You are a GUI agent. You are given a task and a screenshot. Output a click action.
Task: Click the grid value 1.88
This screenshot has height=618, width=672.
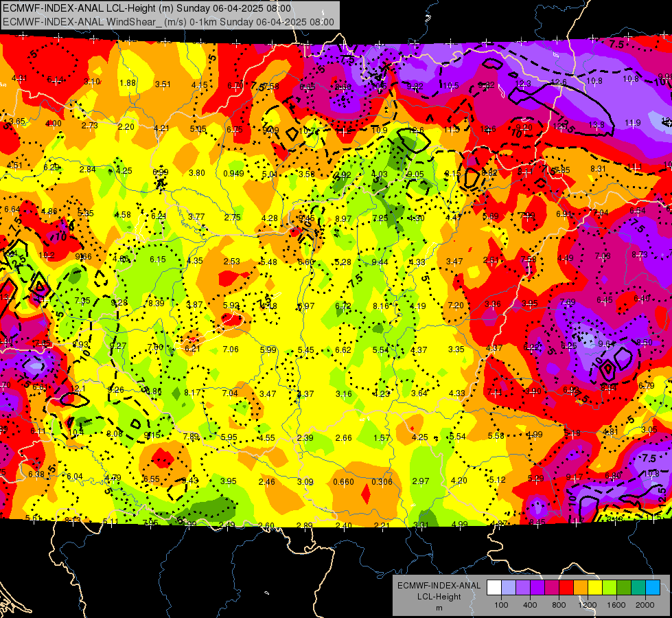pyautogui.click(x=128, y=83)
